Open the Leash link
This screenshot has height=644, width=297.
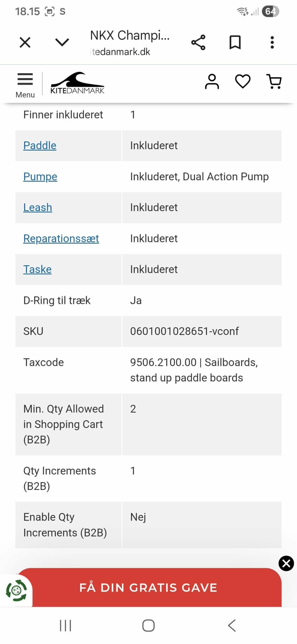coord(38,207)
